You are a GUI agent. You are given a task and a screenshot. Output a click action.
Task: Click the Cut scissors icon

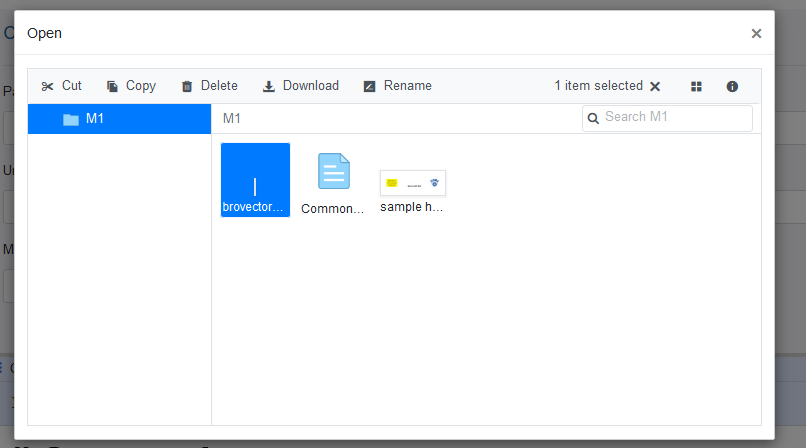[47, 87]
